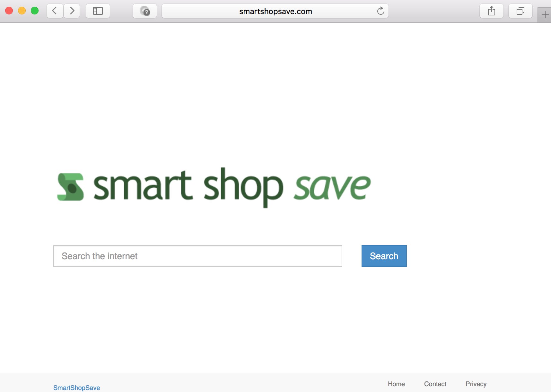Focus the smartshopsave.com address bar
The image size is (551, 392).
point(275,12)
